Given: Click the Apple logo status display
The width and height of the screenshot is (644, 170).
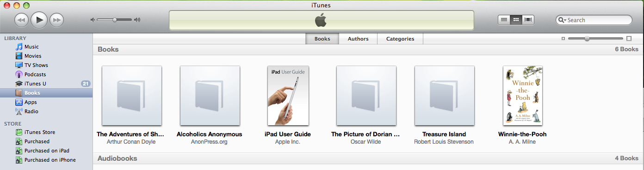Looking at the screenshot, I should click(321, 20).
